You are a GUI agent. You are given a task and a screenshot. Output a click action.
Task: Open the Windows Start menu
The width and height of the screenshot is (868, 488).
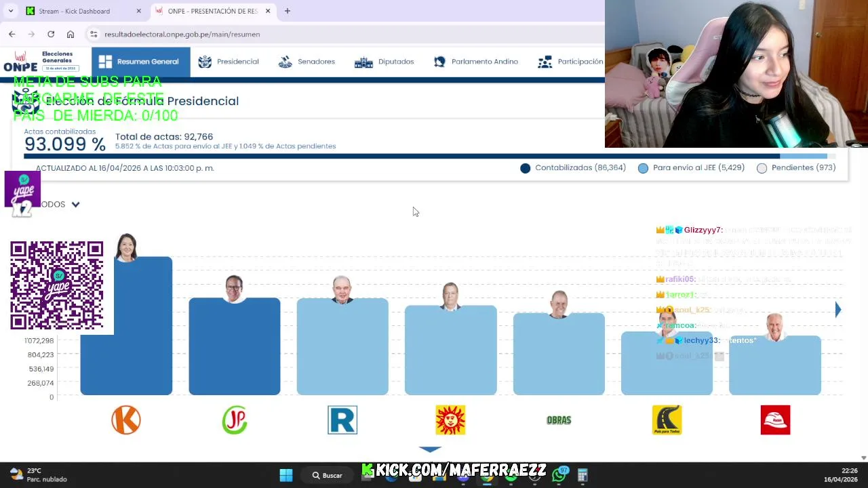tap(286, 475)
